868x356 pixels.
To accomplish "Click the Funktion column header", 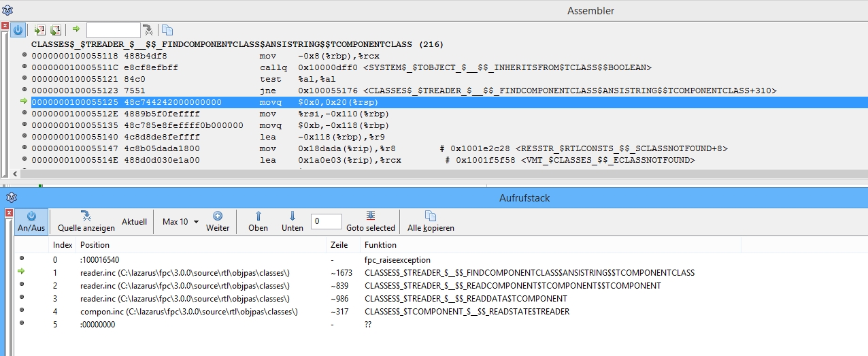I will (551, 245).
